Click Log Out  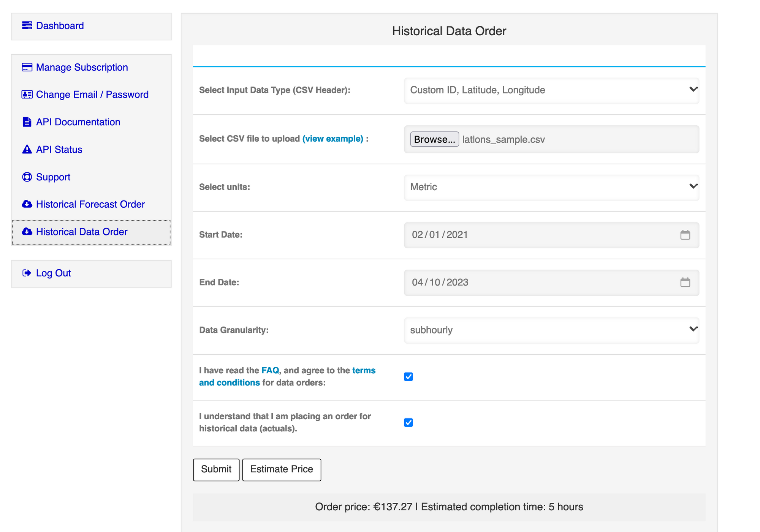point(54,273)
